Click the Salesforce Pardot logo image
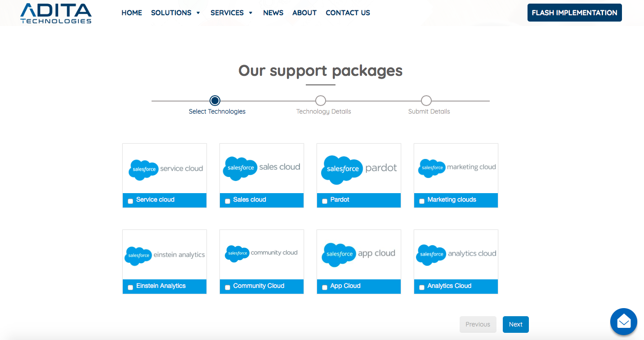644x340 pixels. 359,170
